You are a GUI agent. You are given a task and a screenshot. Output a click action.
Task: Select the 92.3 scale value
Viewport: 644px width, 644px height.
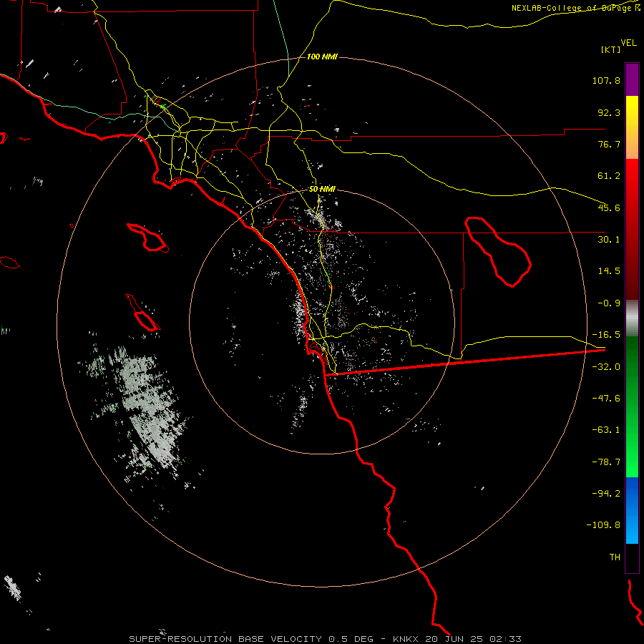609,112
